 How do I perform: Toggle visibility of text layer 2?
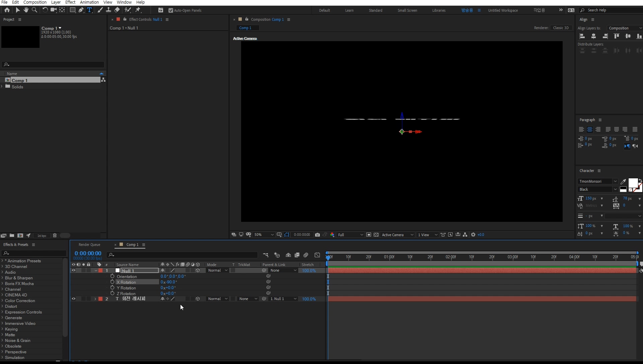[73, 299]
